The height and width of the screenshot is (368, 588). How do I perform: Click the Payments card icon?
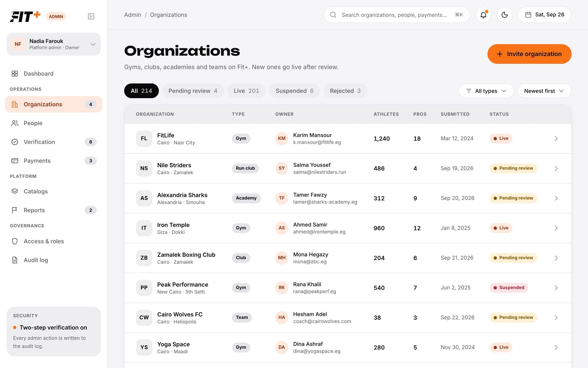[15, 161]
